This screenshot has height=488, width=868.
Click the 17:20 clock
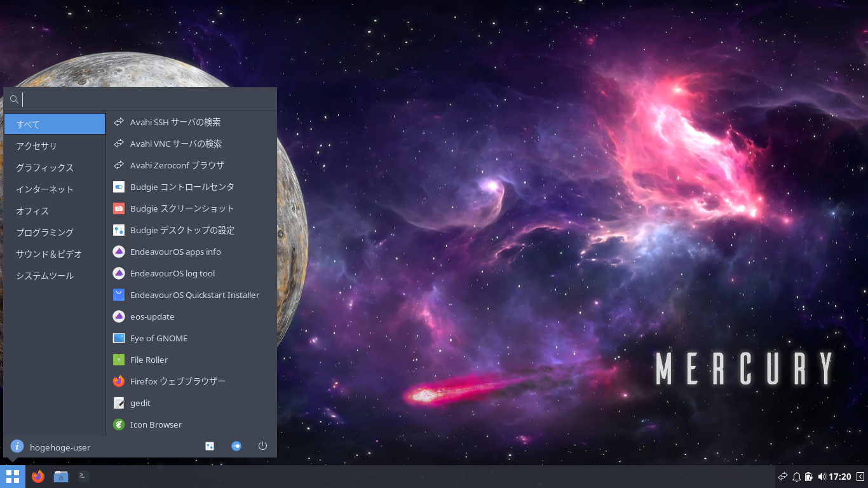[840, 477]
